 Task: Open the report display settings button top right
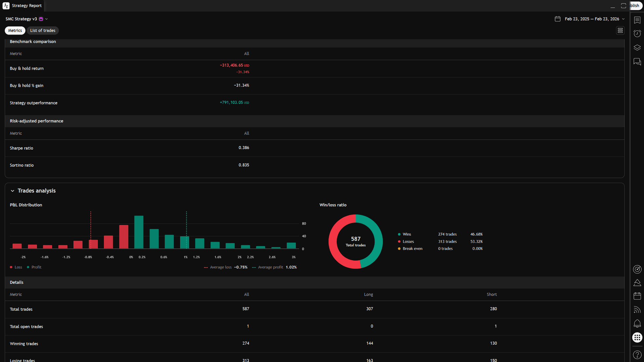point(620,30)
